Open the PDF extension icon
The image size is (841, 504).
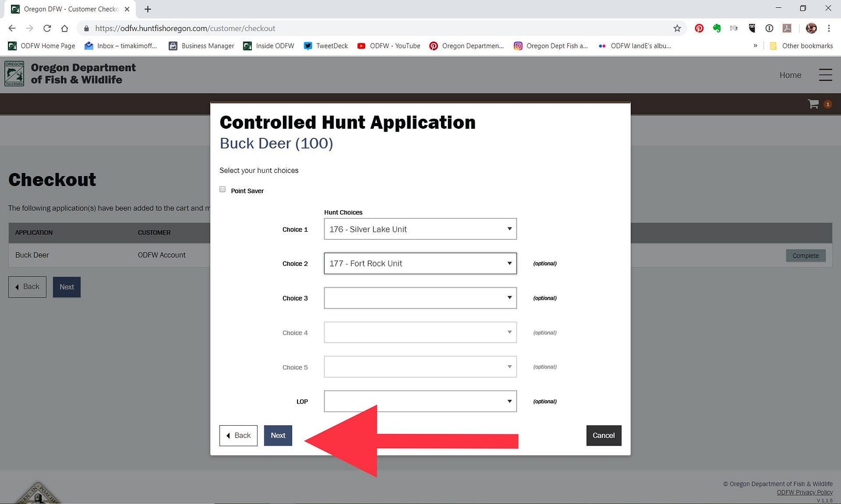(787, 28)
